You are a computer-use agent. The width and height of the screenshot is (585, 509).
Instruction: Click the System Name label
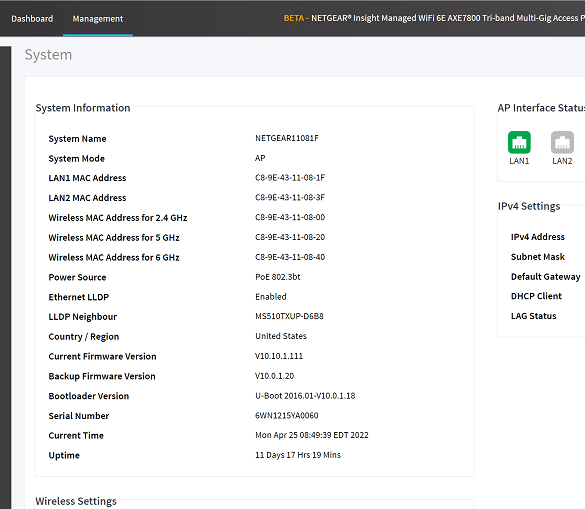click(x=77, y=139)
